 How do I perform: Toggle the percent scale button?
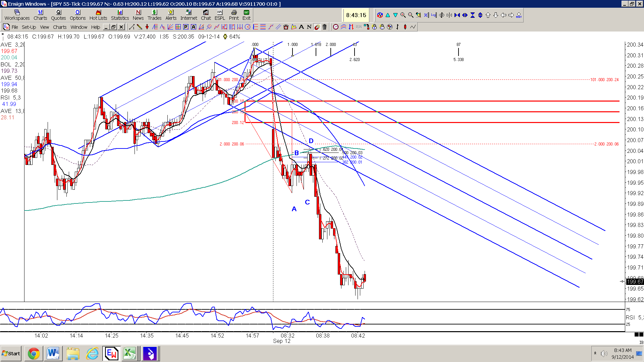click(426, 15)
